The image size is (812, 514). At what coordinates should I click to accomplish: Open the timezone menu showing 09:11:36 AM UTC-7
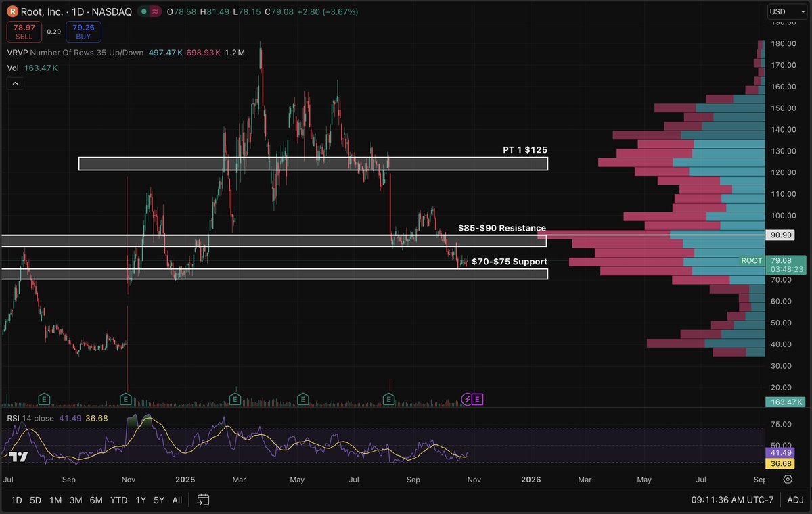734,500
